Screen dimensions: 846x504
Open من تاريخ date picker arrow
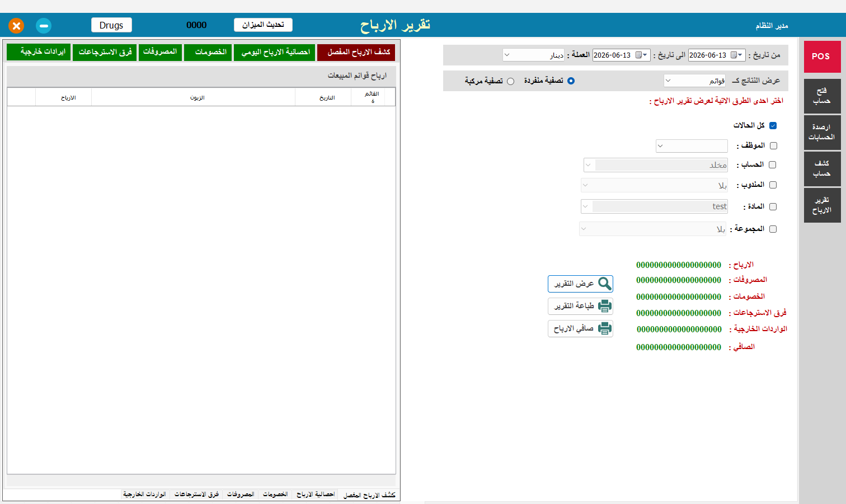pos(741,55)
